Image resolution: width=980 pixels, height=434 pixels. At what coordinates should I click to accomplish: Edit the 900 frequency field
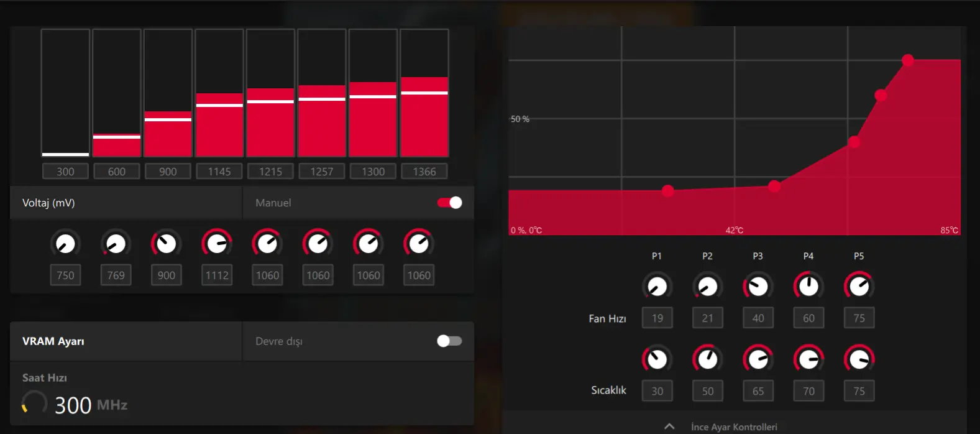168,171
